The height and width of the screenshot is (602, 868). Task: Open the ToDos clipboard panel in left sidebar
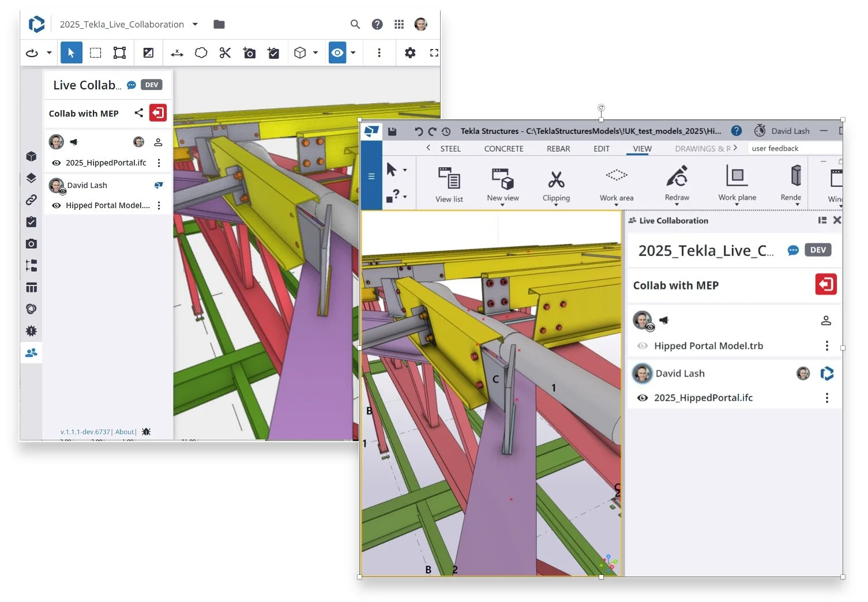(x=31, y=222)
